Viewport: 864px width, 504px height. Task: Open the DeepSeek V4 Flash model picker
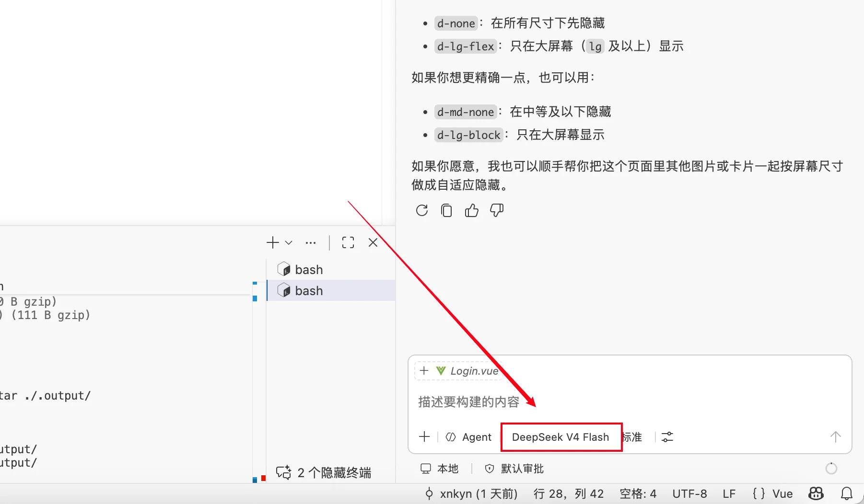(x=560, y=437)
